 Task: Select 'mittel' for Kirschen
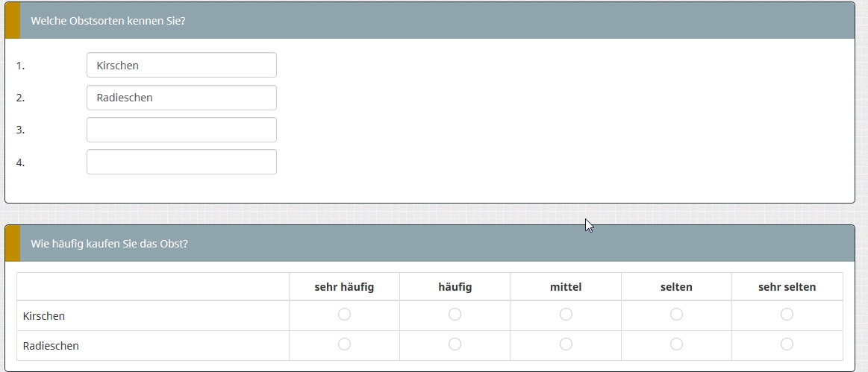pos(566,315)
